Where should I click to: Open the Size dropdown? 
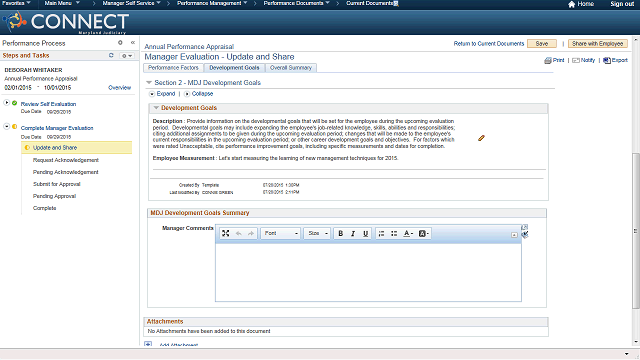click(x=317, y=233)
